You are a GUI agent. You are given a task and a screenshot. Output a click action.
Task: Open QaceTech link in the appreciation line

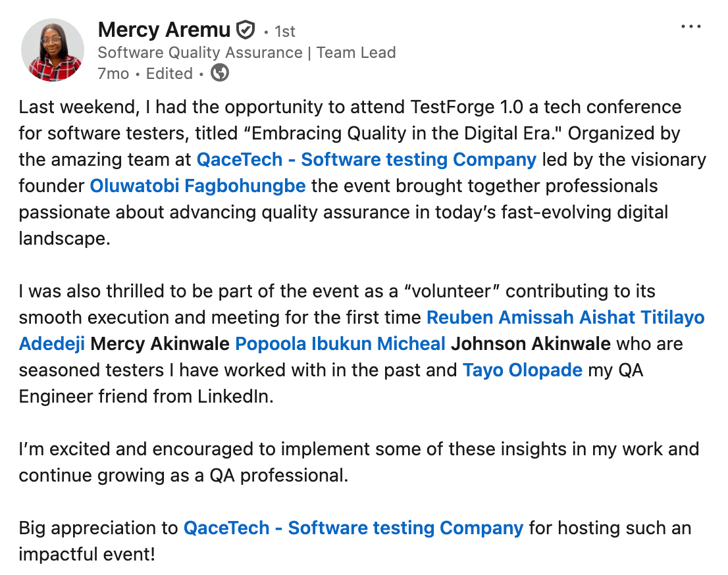(x=353, y=528)
